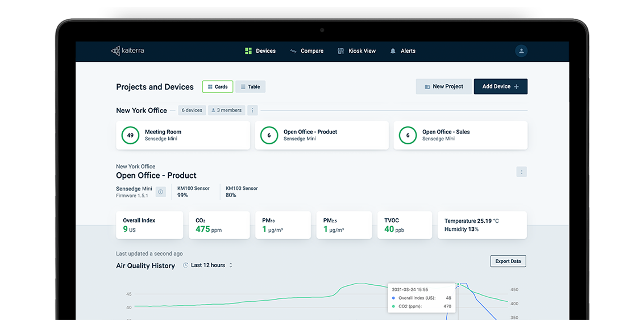
Task: Open Open Office - Product device options menu
Action: (522, 172)
